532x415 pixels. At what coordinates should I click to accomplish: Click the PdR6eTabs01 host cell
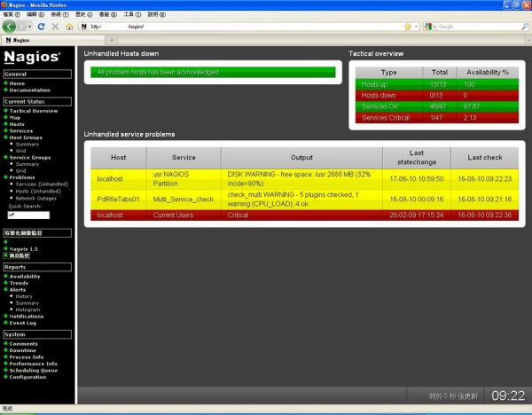[x=118, y=199]
